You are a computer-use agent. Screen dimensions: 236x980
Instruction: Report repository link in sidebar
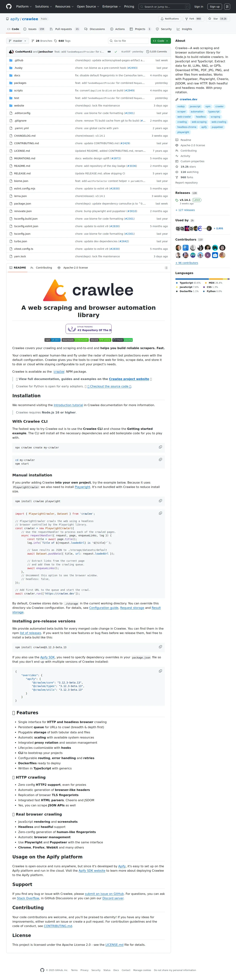tap(186, 183)
